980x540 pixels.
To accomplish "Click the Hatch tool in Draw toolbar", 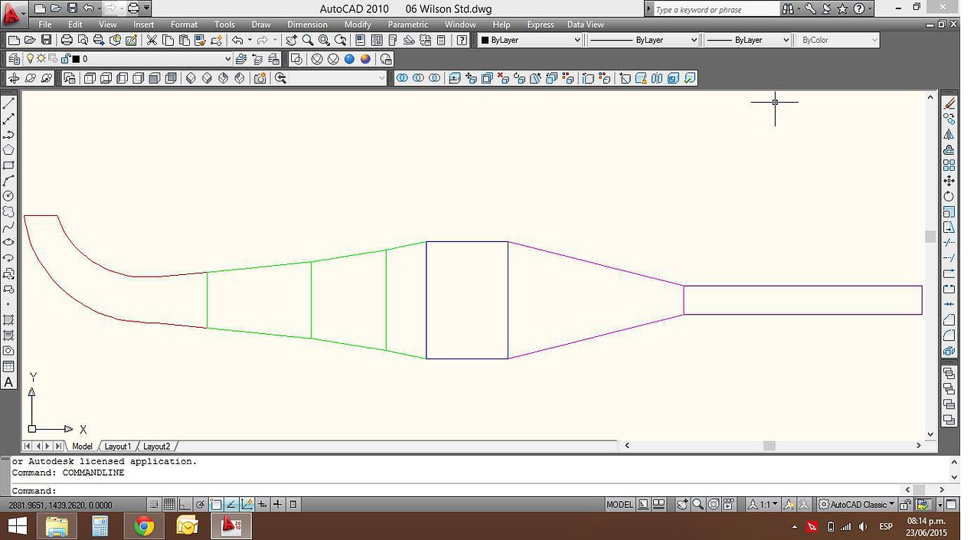I will (8, 320).
